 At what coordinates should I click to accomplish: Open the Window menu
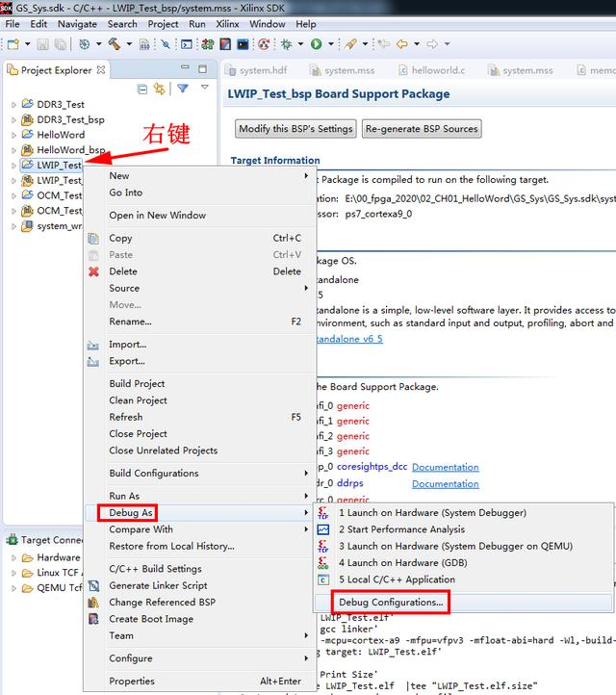click(x=268, y=24)
